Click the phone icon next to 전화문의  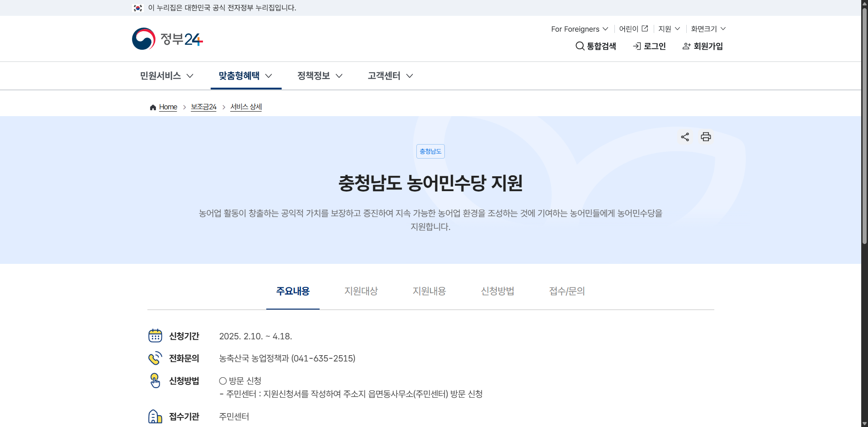coord(155,358)
